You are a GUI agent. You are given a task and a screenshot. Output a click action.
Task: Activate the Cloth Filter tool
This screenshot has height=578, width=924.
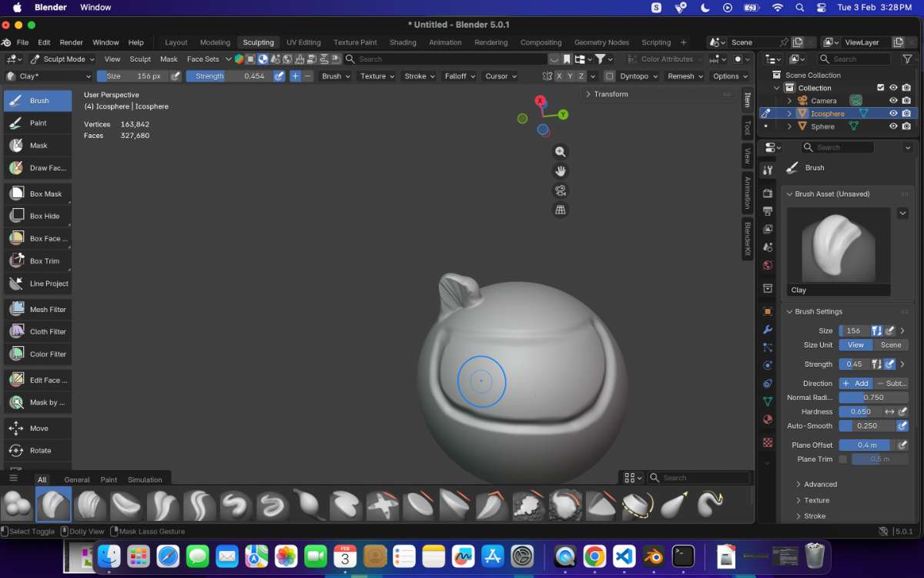38,331
